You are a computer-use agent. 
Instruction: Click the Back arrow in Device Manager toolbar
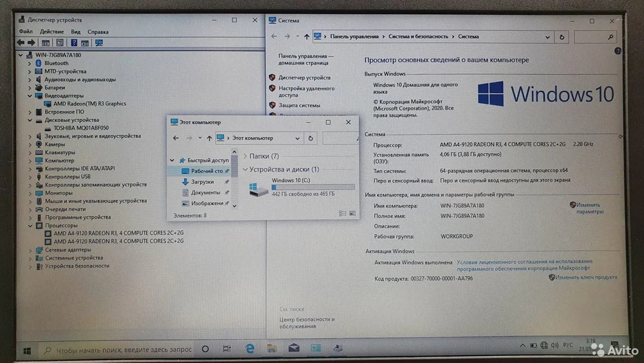point(21,43)
